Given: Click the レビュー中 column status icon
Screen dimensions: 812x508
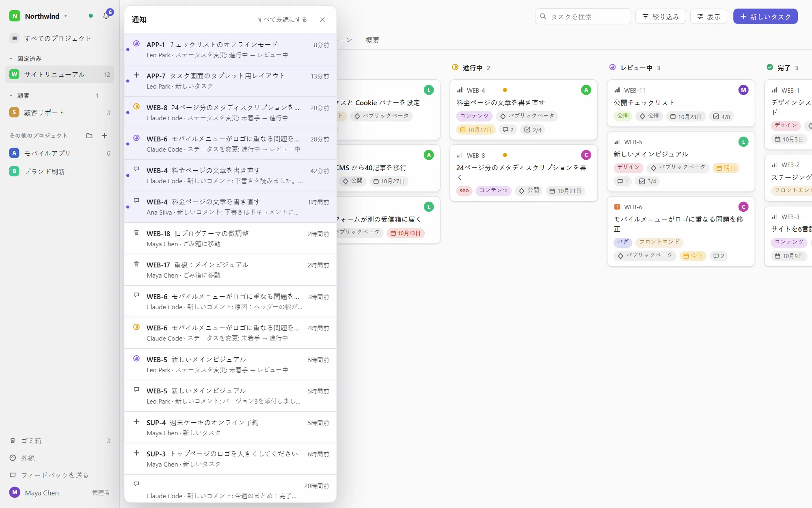Looking at the screenshot, I should pyautogui.click(x=613, y=67).
